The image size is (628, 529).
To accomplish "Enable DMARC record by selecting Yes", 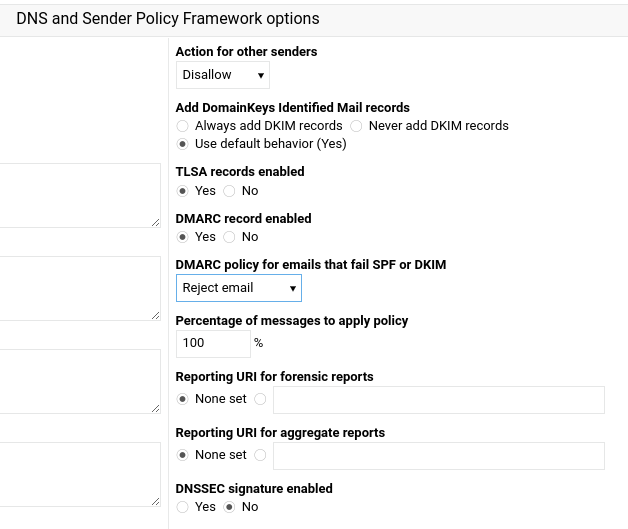I will pos(182,237).
